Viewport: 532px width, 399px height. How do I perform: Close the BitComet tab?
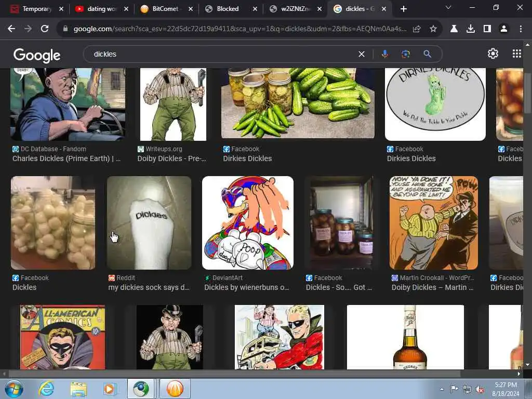coord(191,9)
